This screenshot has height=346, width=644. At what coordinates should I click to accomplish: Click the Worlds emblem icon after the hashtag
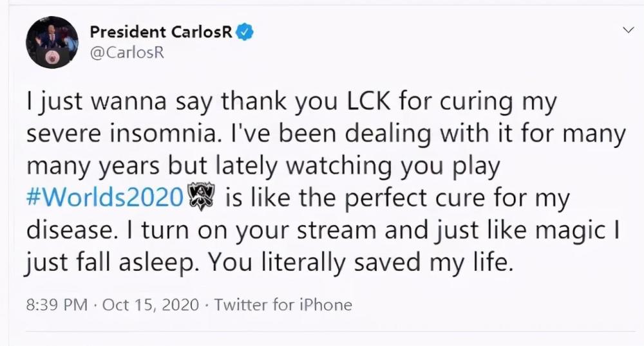[x=203, y=198]
